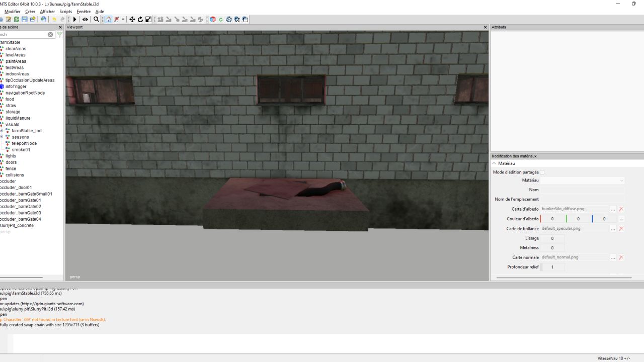Click the export folder toolbar icon
Screen dimensions: 644x362
coord(32,19)
